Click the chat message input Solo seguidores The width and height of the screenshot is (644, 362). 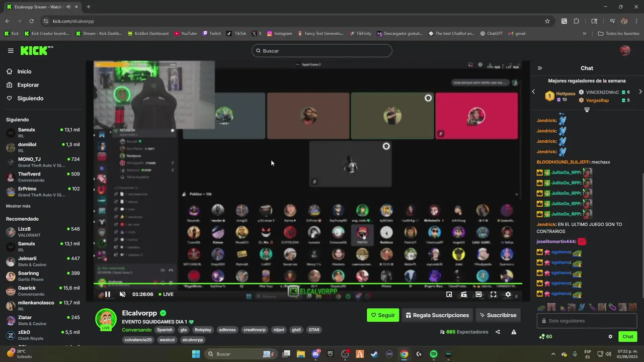pos(587,321)
